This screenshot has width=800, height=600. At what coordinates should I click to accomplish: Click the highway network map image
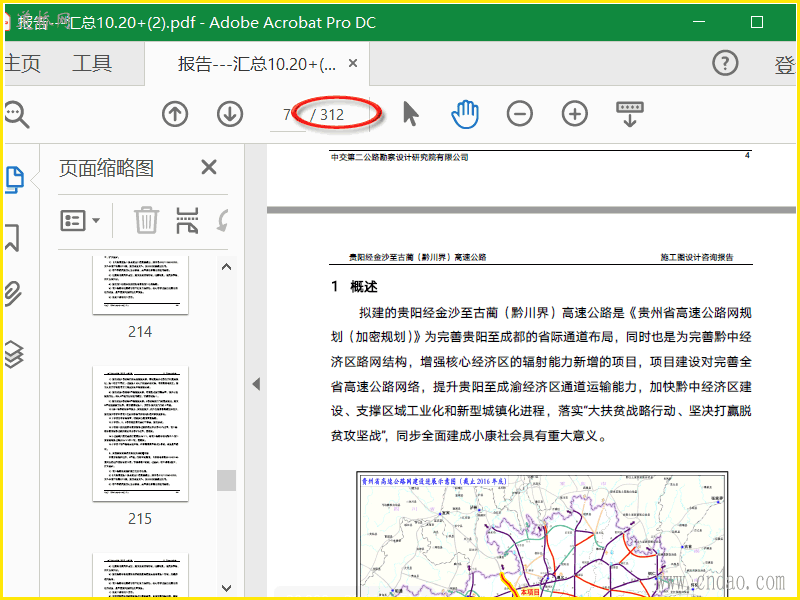pyautogui.click(x=542, y=535)
